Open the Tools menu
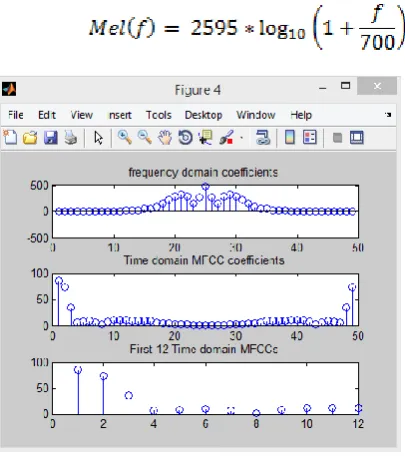Image resolution: width=405 pixels, height=461 pixels. click(158, 115)
